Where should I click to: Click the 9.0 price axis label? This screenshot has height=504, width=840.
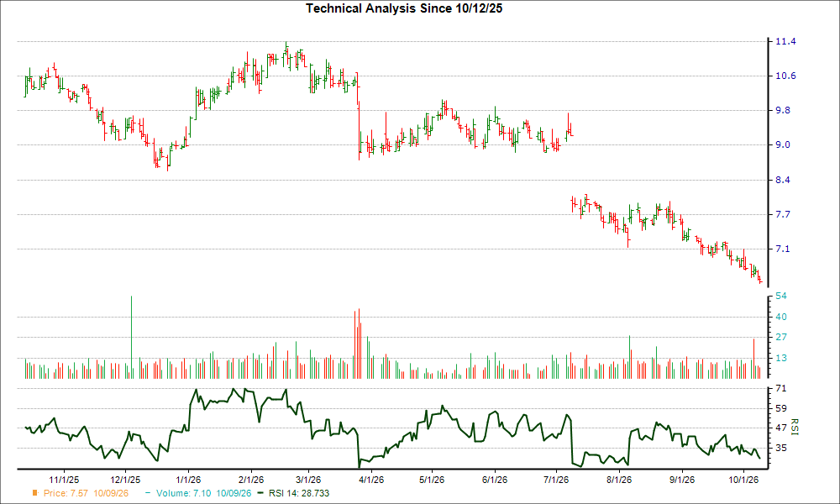coord(783,145)
